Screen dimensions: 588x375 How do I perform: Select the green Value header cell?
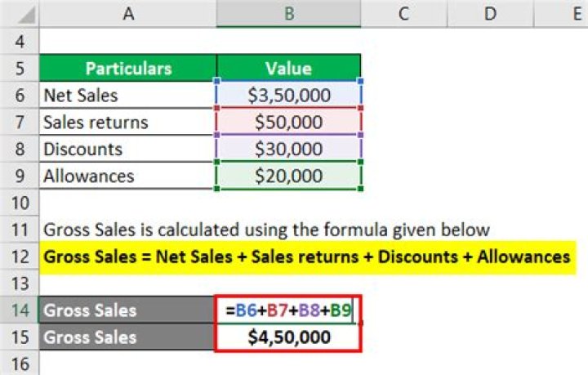pyautogui.click(x=288, y=68)
